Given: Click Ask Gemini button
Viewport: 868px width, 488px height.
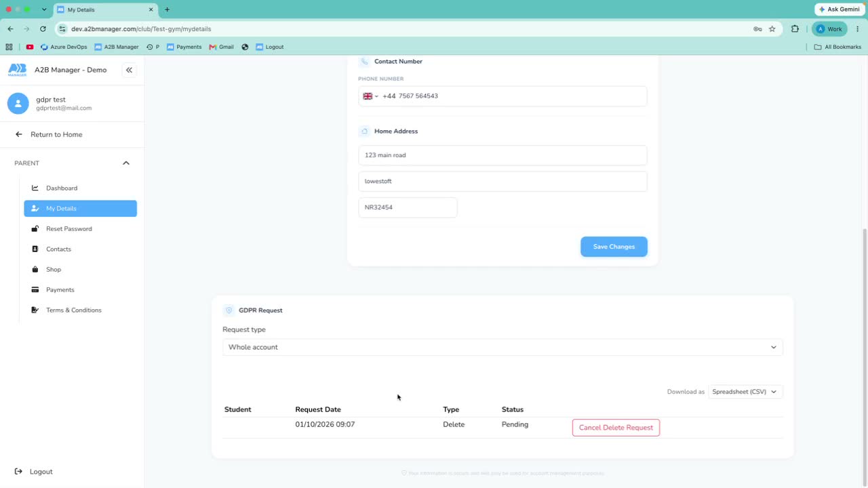Looking at the screenshot, I should coord(839,9).
